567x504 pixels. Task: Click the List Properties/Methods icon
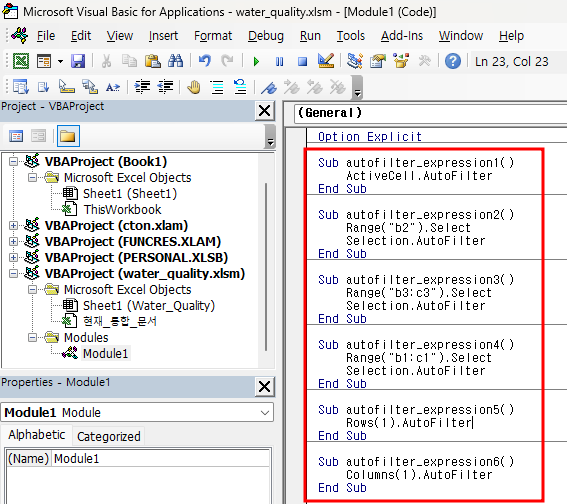[x=21, y=87]
